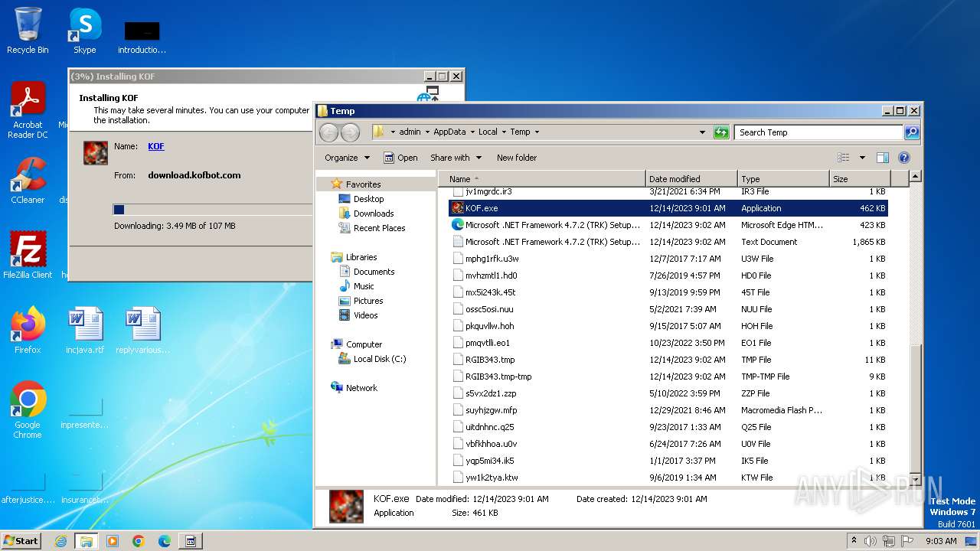Viewport: 980px width, 551px height.
Task: Sort by the Name column header
Action: click(x=543, y=178)
